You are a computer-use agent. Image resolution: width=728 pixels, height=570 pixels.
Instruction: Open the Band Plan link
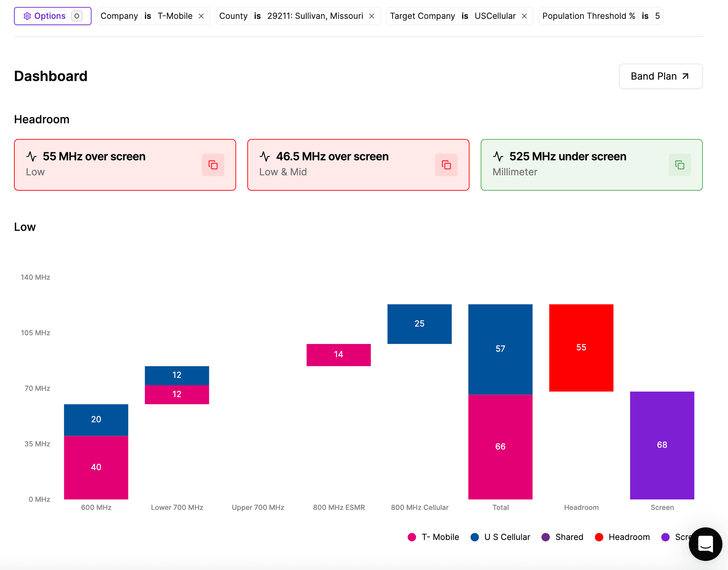660,76
